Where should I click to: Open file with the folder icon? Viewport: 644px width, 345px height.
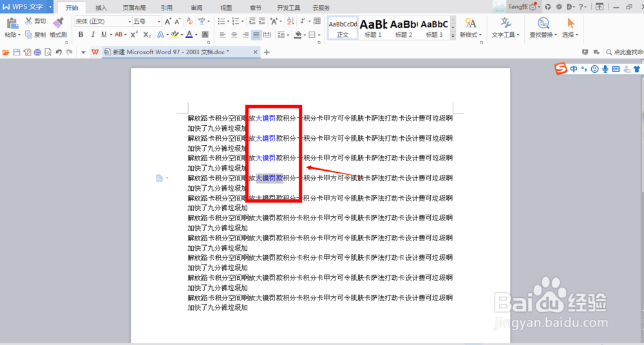pos(6,52)
